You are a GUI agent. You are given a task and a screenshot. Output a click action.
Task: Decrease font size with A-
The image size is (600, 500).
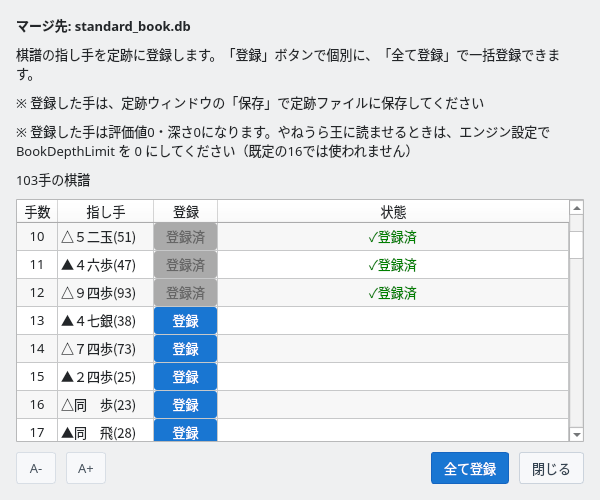(x=36, y=468)
